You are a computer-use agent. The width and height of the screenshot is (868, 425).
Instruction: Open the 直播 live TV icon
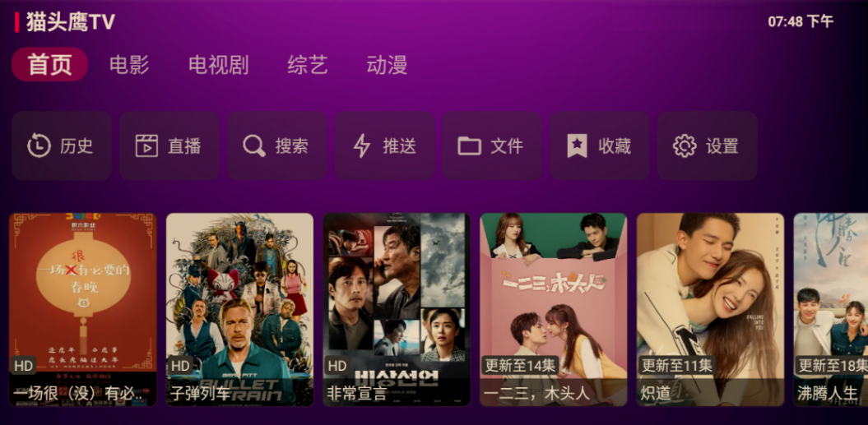point(146,146)
